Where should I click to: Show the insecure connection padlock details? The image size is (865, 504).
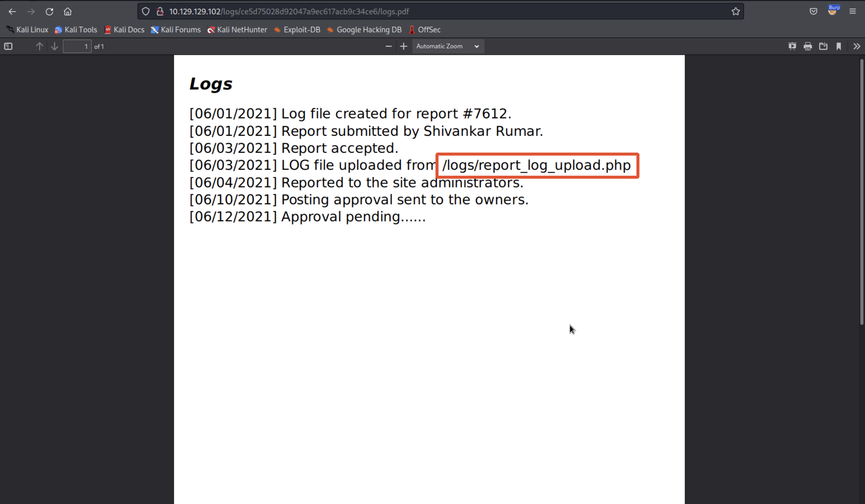(160, 11)
